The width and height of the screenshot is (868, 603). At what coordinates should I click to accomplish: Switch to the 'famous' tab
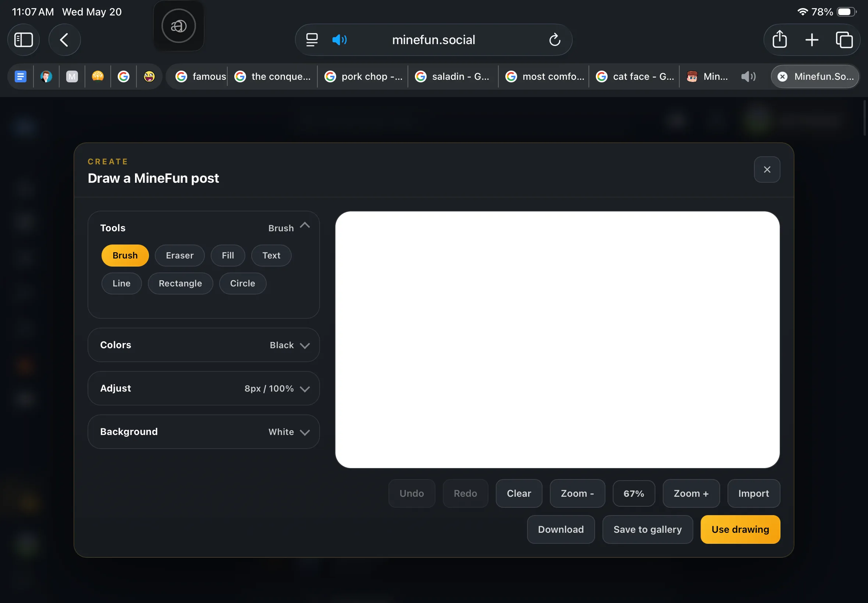click(x=200, y=77)
